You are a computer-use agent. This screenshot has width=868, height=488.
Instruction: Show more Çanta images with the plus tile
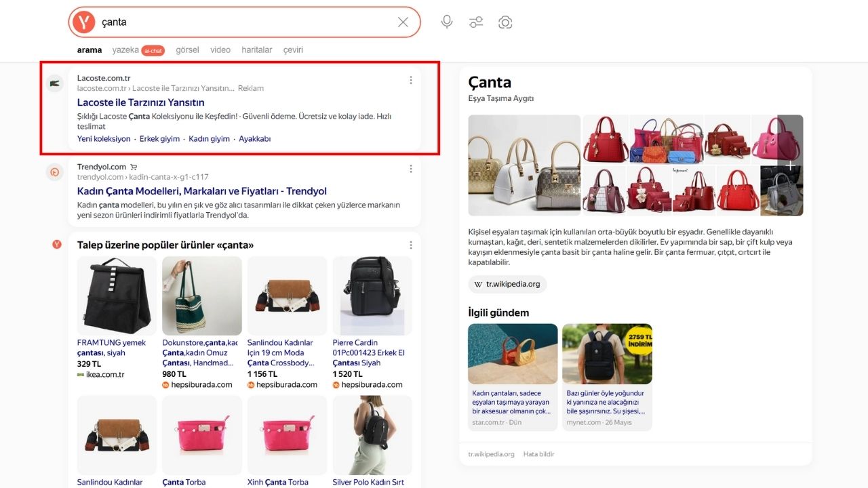pos(790,165)
